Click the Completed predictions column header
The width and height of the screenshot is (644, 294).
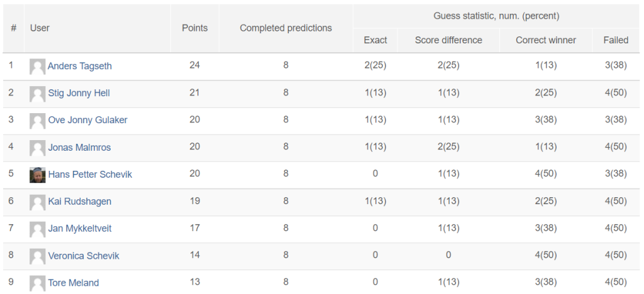(x=286, y=28)
